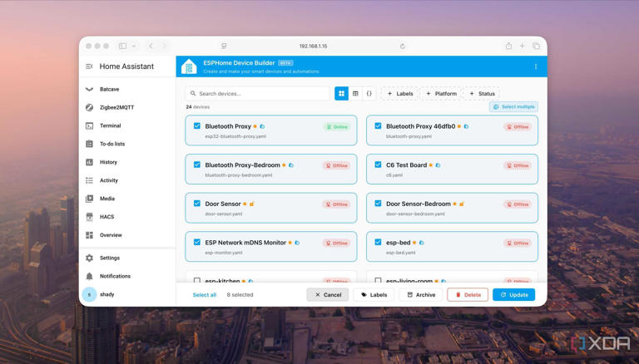This screenshot has width=639, height=364.
Task: Archive the selected devices
Action: tap(421, 295)
